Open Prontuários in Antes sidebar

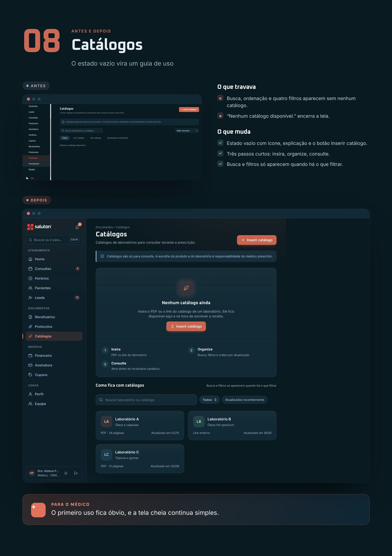(36, 164)
